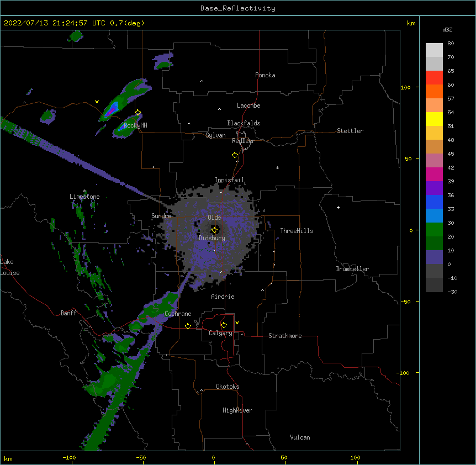Click the Cochrane town label
476x465 pixels.
coord(178,314)
